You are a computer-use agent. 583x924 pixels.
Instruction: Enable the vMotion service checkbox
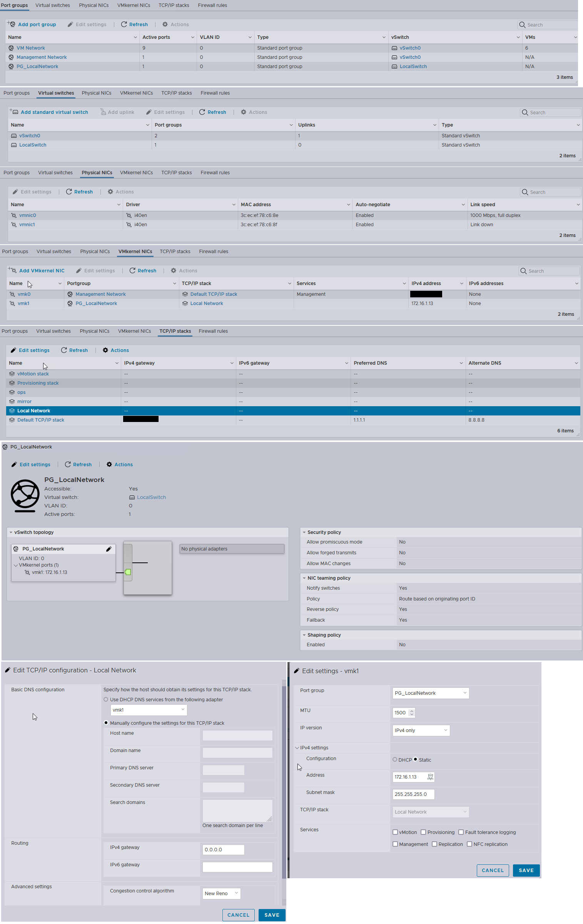click(395, 832)
